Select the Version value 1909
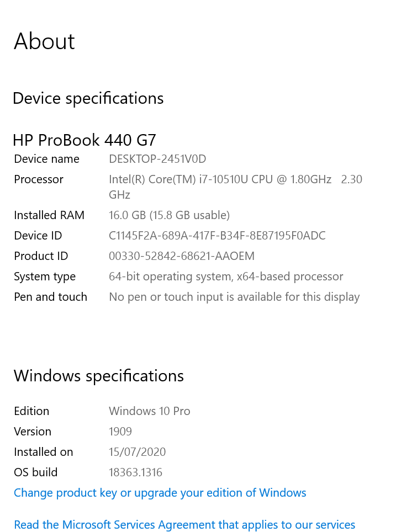This screenshot has width=417, height=532. point(120,431)
